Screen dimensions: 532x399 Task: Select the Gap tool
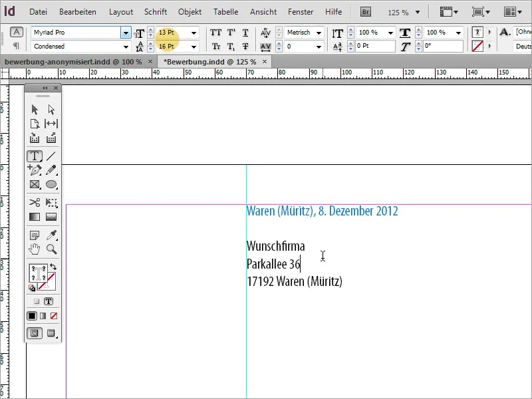(51, 124)
